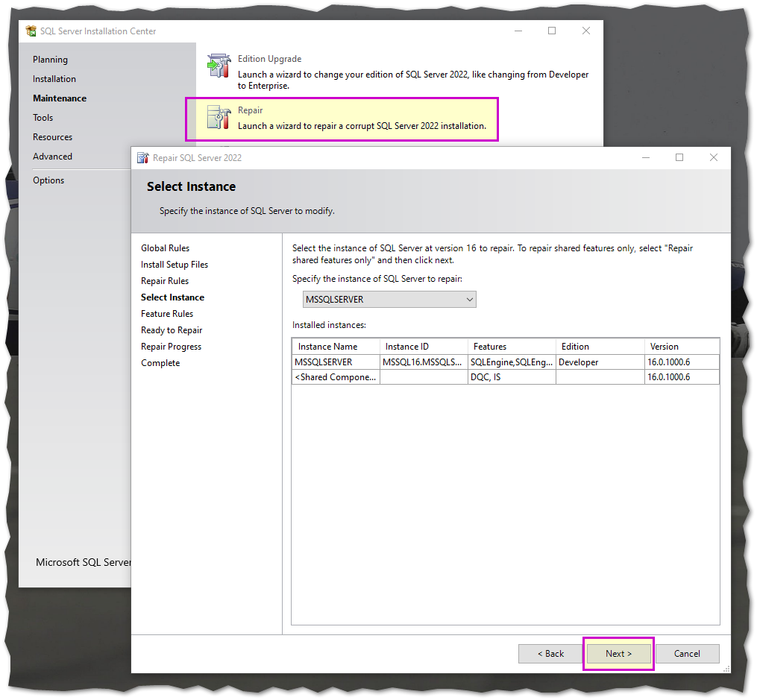This screenshot has width=757, height=700.
Task: Select the Repair Progress step
Action: 171,347
